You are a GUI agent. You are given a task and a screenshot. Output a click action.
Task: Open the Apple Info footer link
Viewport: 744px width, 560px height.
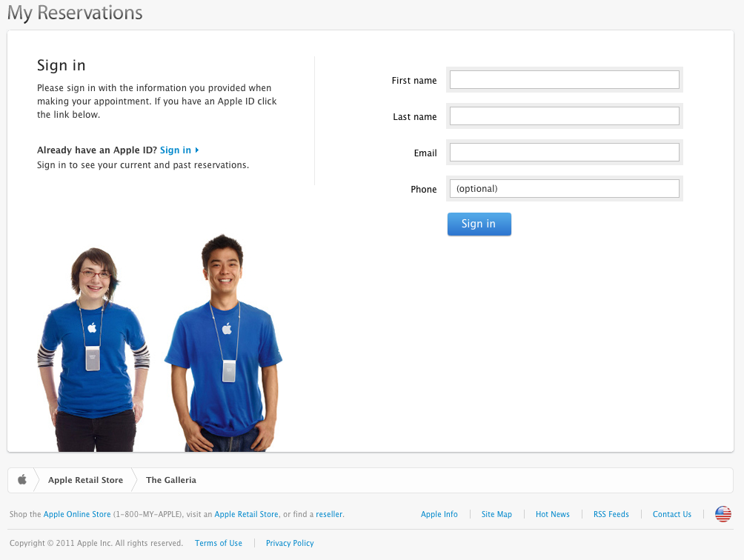pos(439,514)
